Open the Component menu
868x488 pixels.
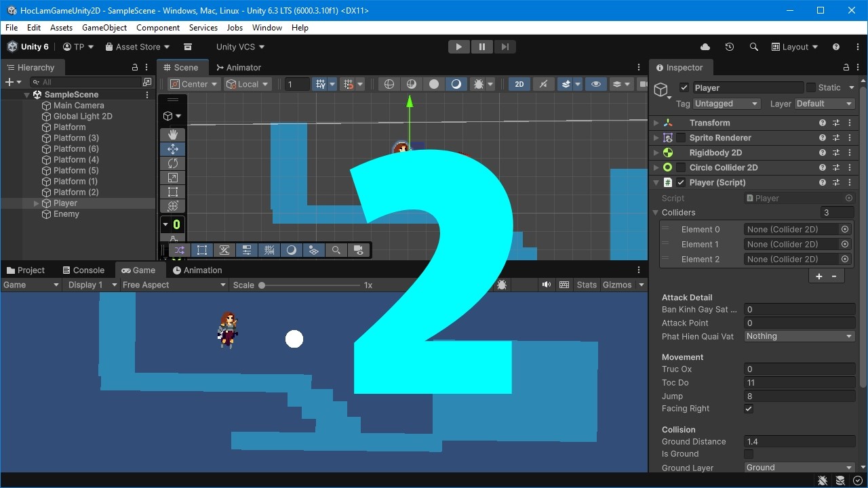[158, 28]
